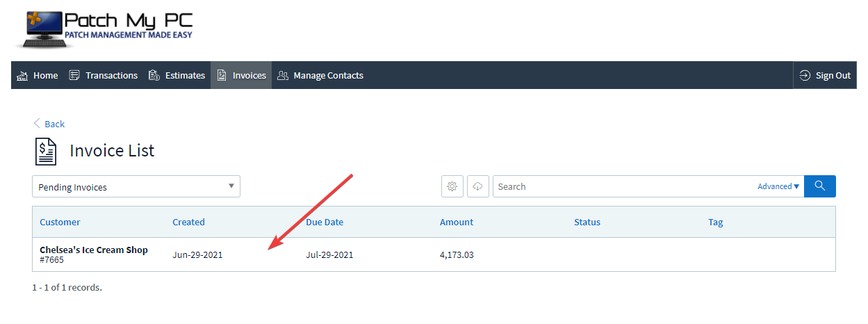Open the Estimates page
The height and width of the screenshot is (324, 868).
tap(177, 75)
